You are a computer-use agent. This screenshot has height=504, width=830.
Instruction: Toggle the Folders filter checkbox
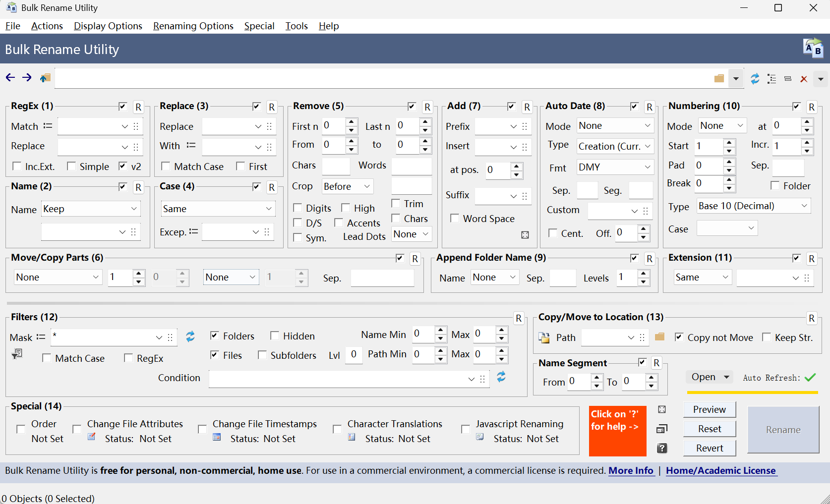click(214, 336)
